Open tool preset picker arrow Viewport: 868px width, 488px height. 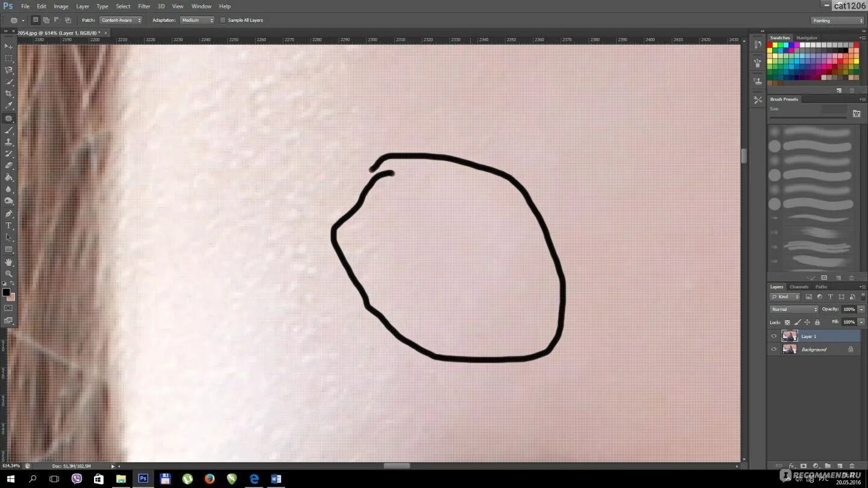23,20
